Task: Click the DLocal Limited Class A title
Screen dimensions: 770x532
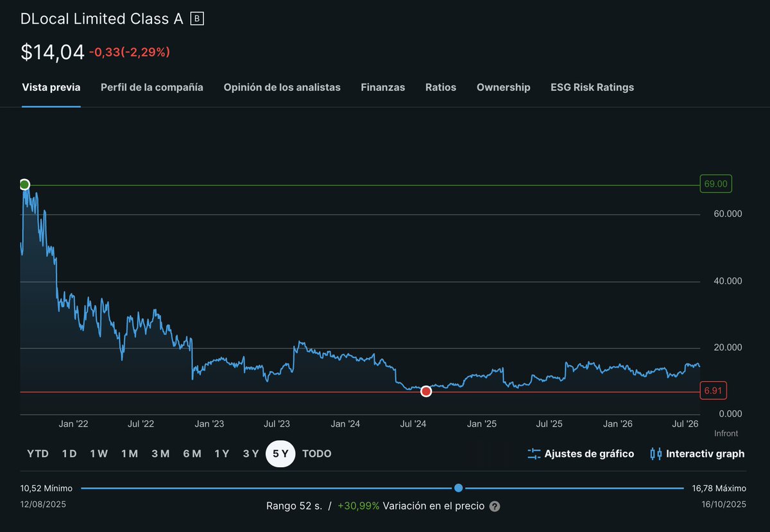Action: click(102, 19)
